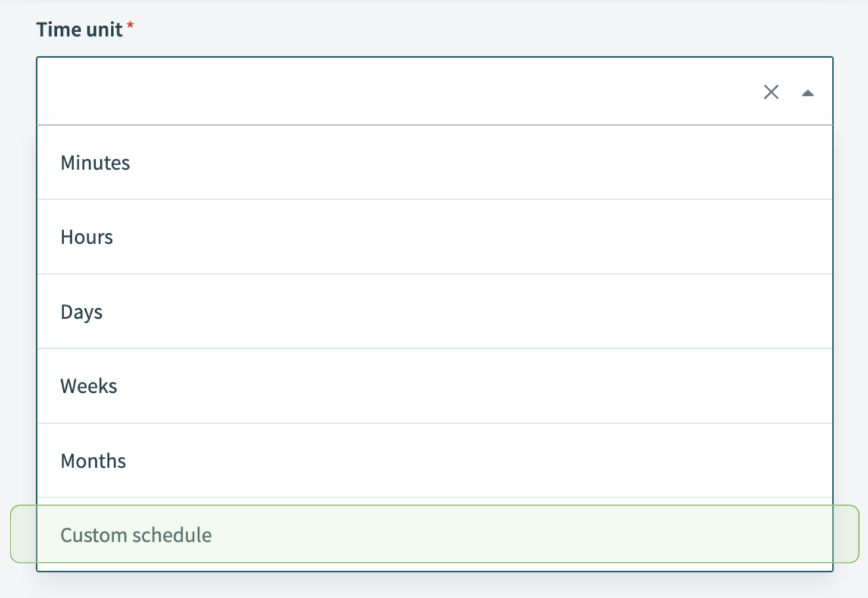
Task: Select Minutes as the time unit
Action: (95, 162)
